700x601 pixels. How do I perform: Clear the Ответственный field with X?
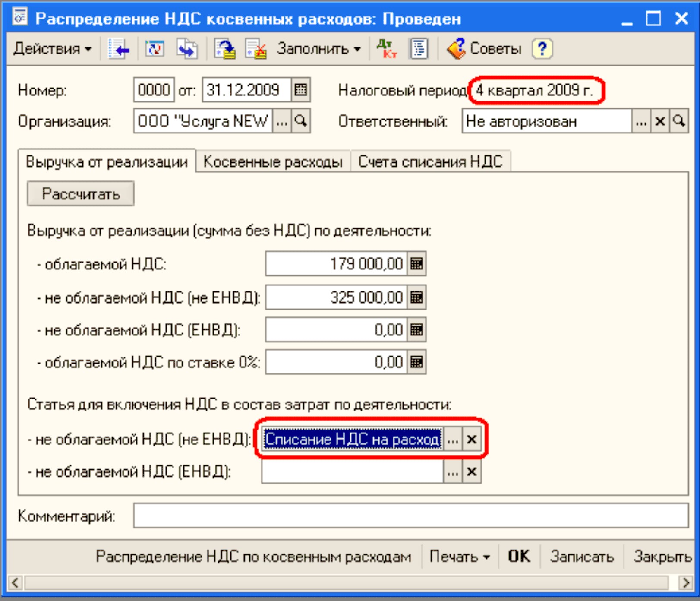660,121
